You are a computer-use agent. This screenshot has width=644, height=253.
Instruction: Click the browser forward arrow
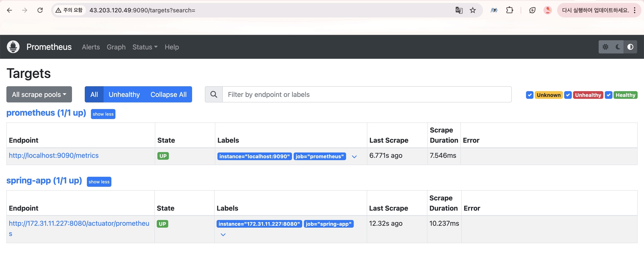click(x=24, y=10)
